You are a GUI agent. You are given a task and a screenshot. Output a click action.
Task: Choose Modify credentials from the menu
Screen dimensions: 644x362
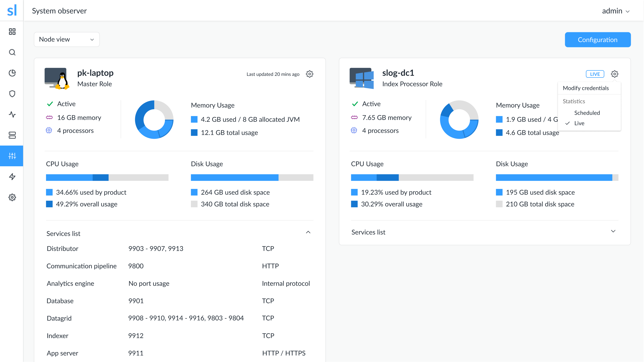(x=586, y=88)
